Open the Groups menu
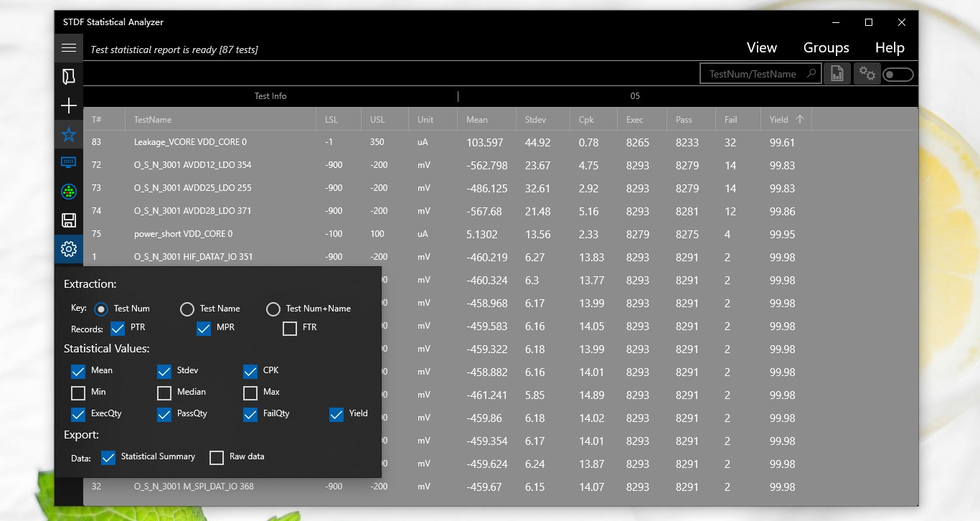 [826, 47]
